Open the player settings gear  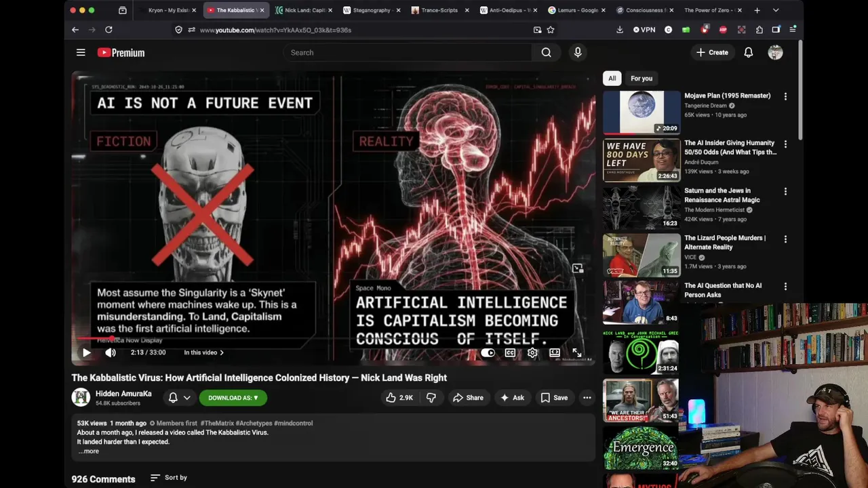point(532,352)
